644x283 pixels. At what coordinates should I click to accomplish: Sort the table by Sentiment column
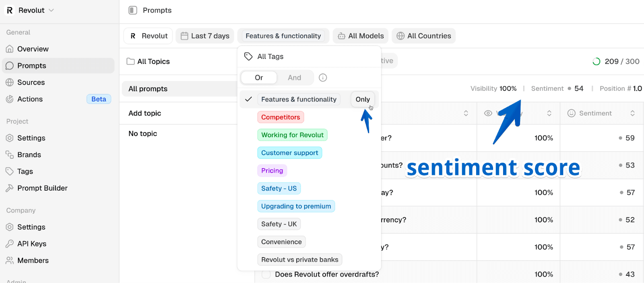pos(632,113)
